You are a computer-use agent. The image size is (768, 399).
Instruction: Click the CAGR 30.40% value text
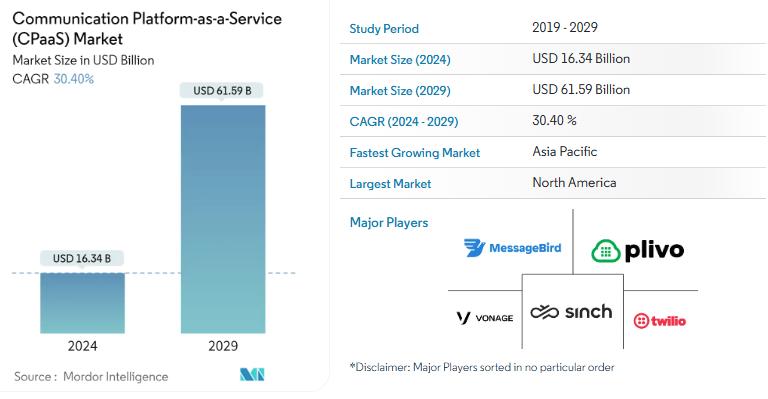pos(73,79)
